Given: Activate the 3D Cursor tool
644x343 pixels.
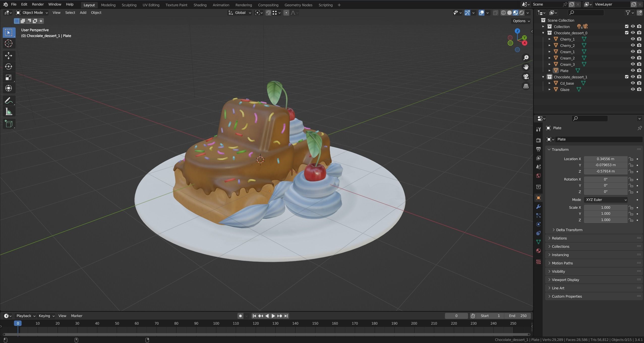Looking at the screenshot, I should click(x=9, y=43).
